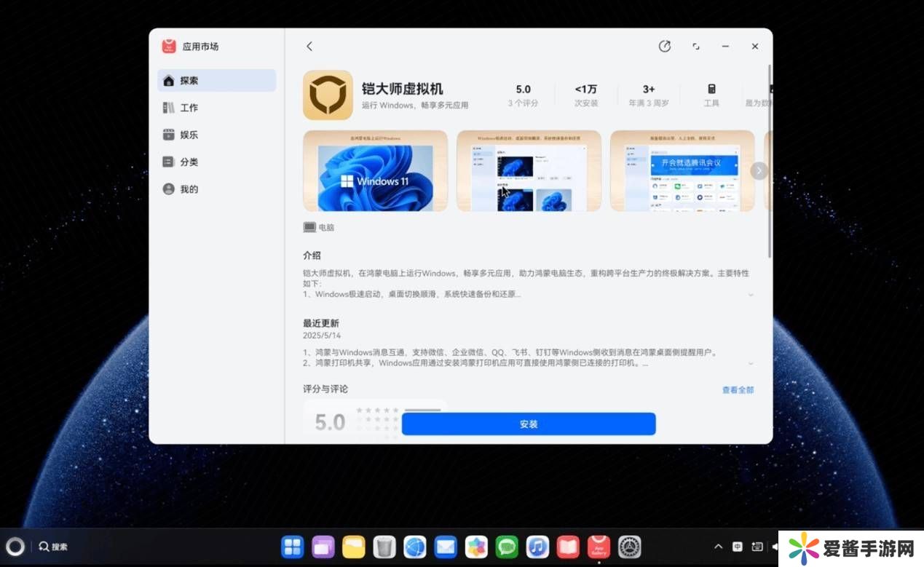Click the 铠大师虚拟机 app icon
The image size is (924, 567).
tap(328, 95)
